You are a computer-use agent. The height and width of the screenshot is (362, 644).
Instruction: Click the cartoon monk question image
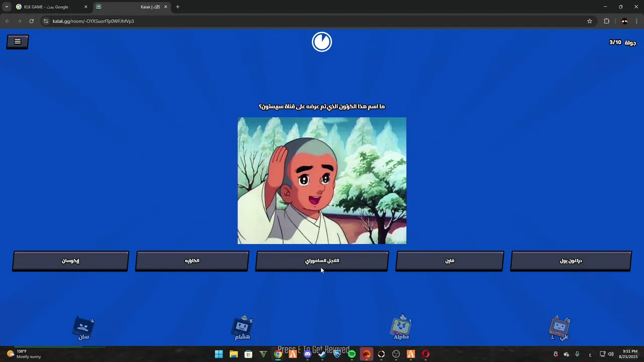coord(322,180)
